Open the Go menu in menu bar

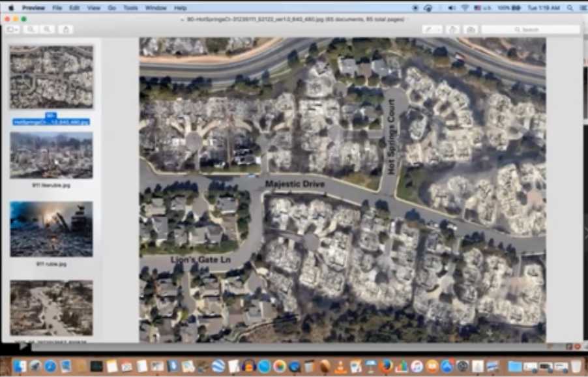[x=112, y=8]
